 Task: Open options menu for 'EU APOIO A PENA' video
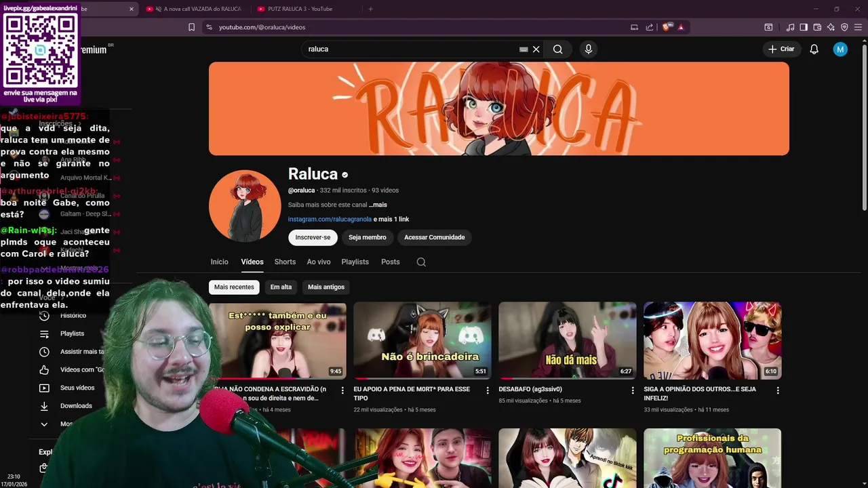[488, 390]
